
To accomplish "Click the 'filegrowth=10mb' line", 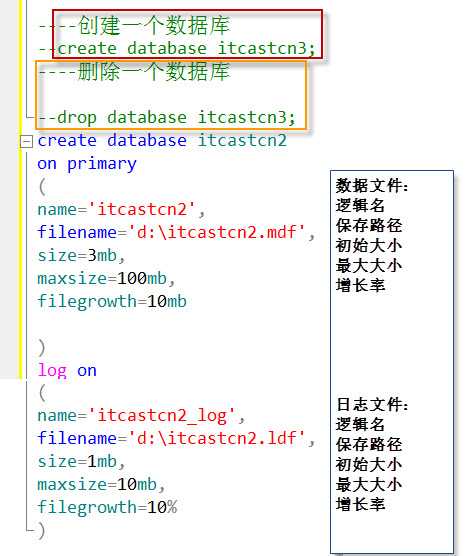I will coord(112,301).
